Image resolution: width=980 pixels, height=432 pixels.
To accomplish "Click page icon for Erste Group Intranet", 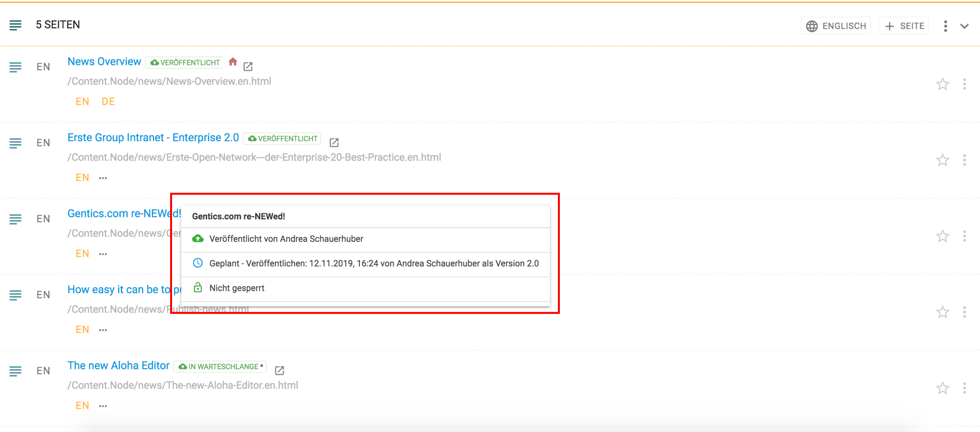I will 15,143.
